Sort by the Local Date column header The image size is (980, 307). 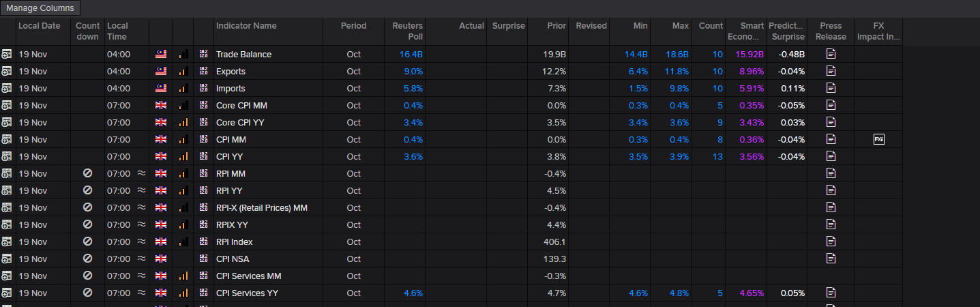(x=40, y=26)
